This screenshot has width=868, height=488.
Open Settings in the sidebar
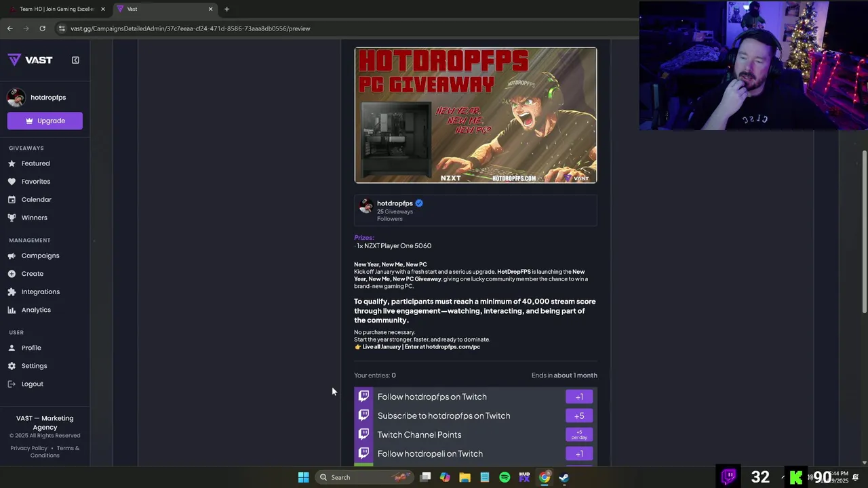tap(35, 366)
